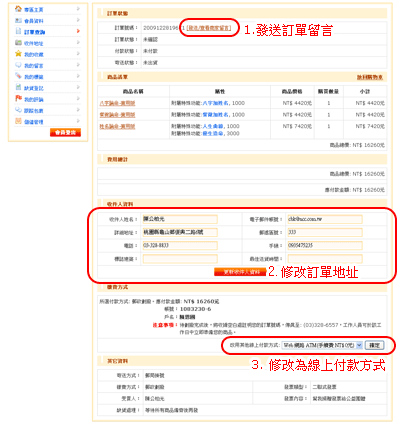Click the 我的留言 speech bubble icon
Image resolution: width=400 pixels, height=424 pixels.
[x=18, y=65]
